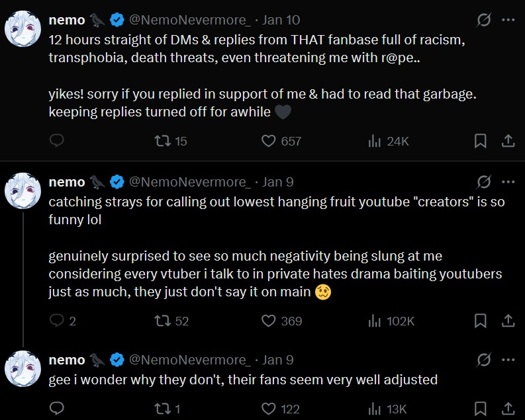This screenshot has width=525, height=420.
Task: Open replies on tweet with 2 comments
Action: tap(57, 321)
